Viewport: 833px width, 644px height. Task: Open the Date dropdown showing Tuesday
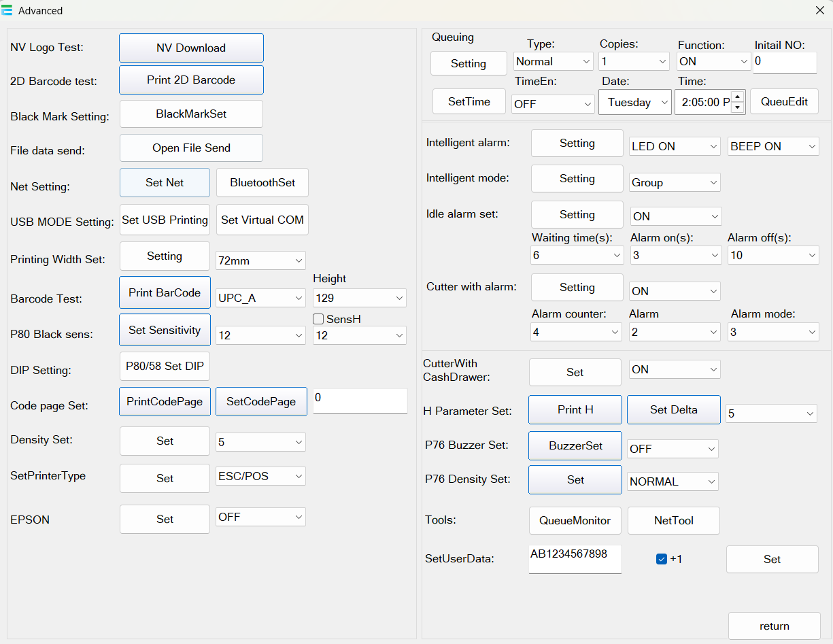pyautogui.click(x=635, y=103)
